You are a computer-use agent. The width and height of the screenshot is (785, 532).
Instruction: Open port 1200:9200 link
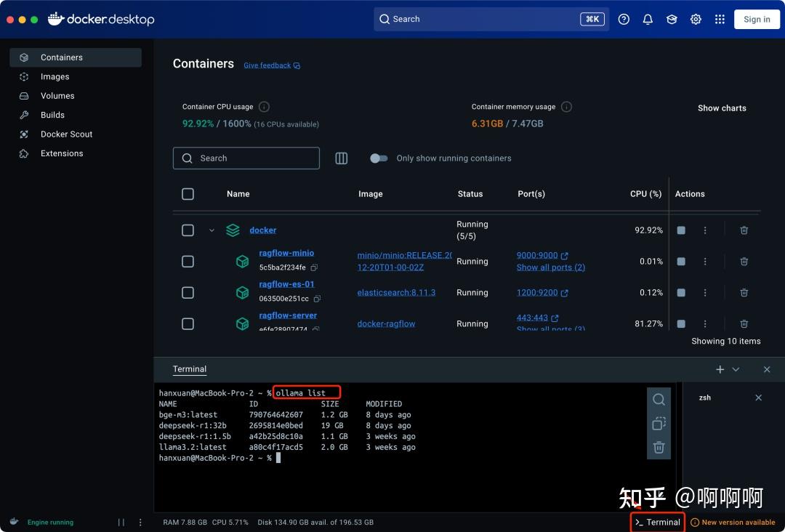pos(542,292)
